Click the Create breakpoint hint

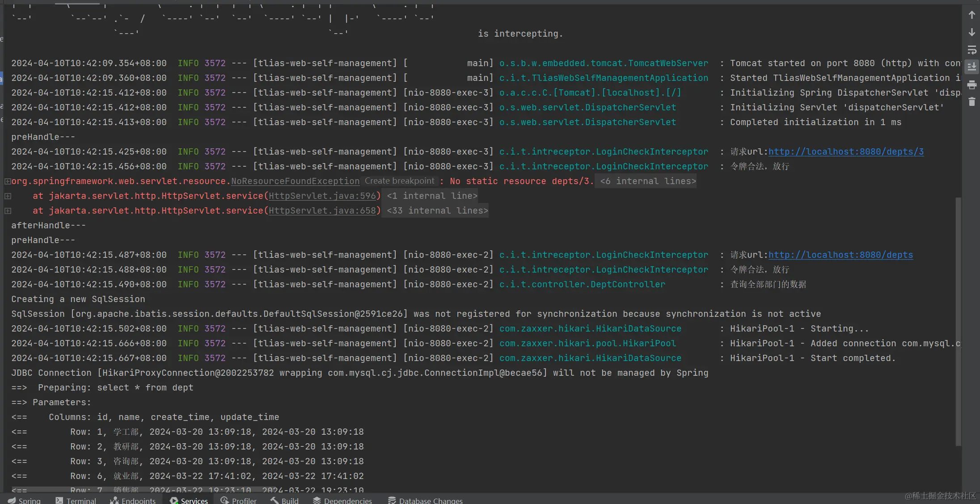coord(399,181)
